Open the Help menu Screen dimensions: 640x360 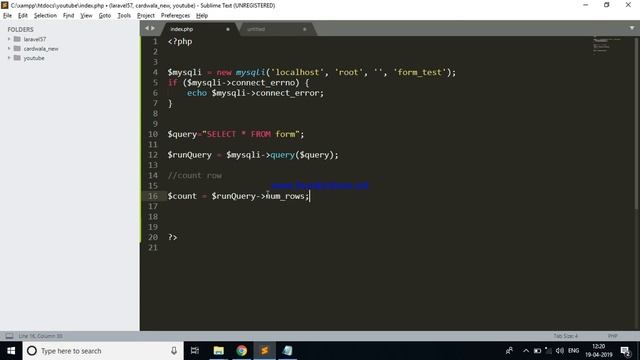[202, 16]
